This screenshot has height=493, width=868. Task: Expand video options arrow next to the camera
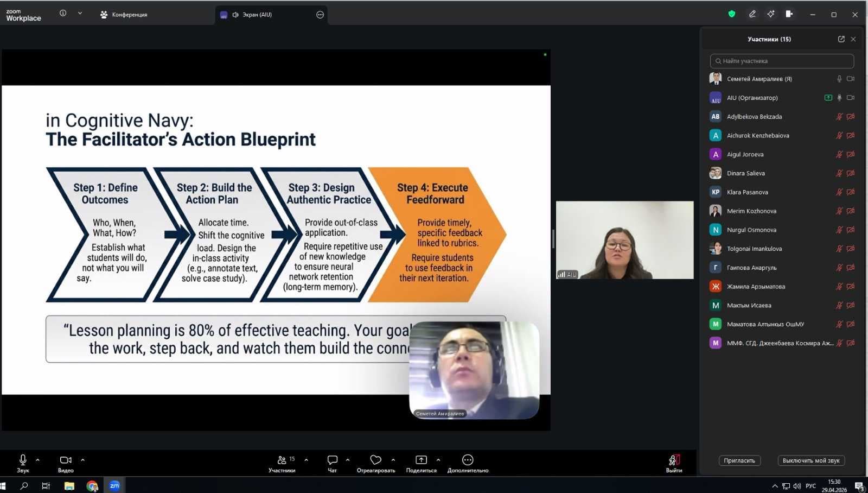click(82, 460)
